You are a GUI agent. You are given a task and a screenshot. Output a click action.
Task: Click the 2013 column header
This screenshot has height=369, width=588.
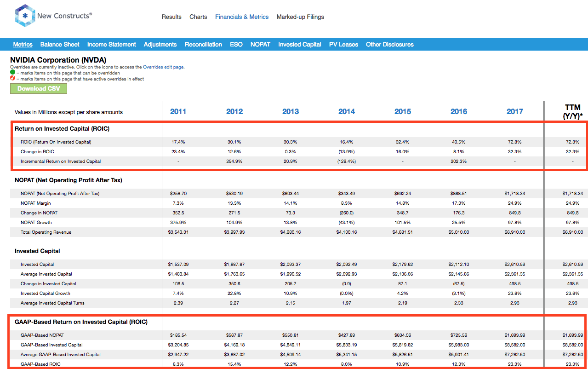[x=291, y=111]
